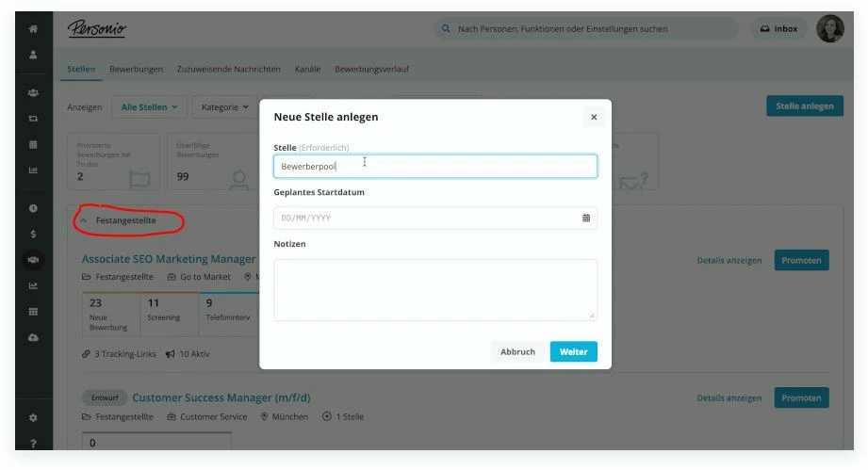
Task: Switch to the Bewerbungen tab
Action: click(x=136, y=69)
